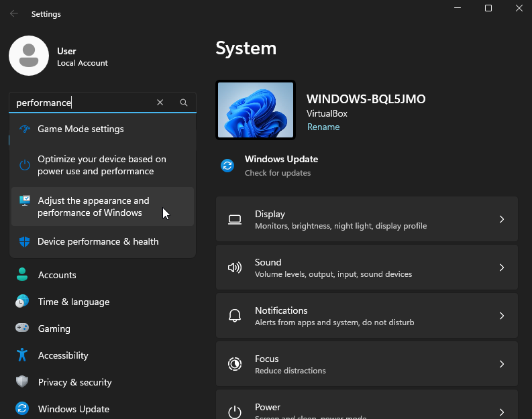Click the user profile avatar
This screenshot has height=419, width=532.
(x=28, y=56)
